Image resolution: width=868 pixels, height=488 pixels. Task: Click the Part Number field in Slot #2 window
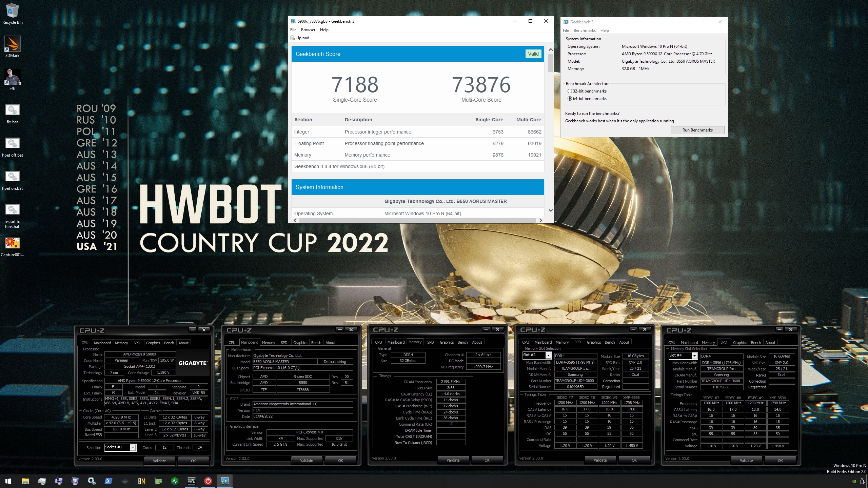[x=575, y=381]
